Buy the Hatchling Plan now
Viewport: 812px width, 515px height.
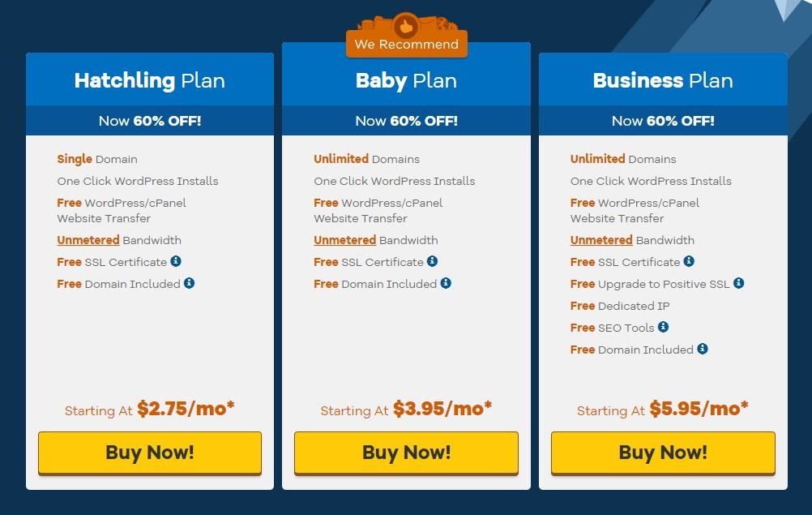(150, 453)
